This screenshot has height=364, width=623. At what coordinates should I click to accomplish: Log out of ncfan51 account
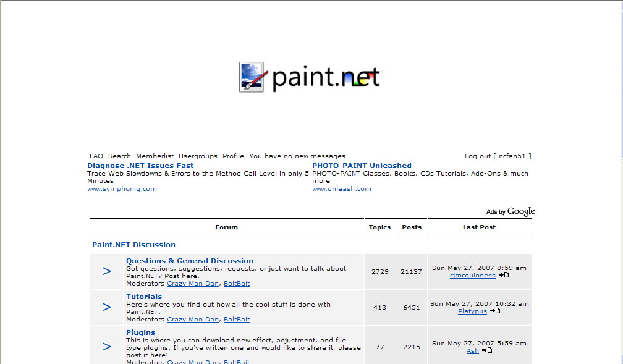[498, 156]
